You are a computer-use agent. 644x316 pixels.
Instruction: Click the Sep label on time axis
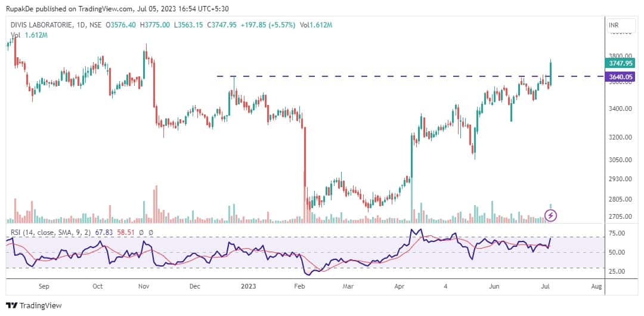click(44, 286)
